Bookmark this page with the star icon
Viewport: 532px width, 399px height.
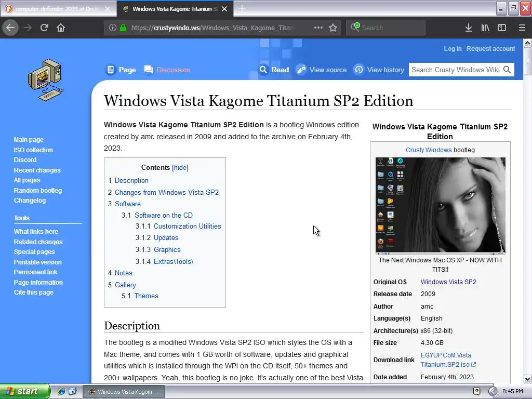333,28
